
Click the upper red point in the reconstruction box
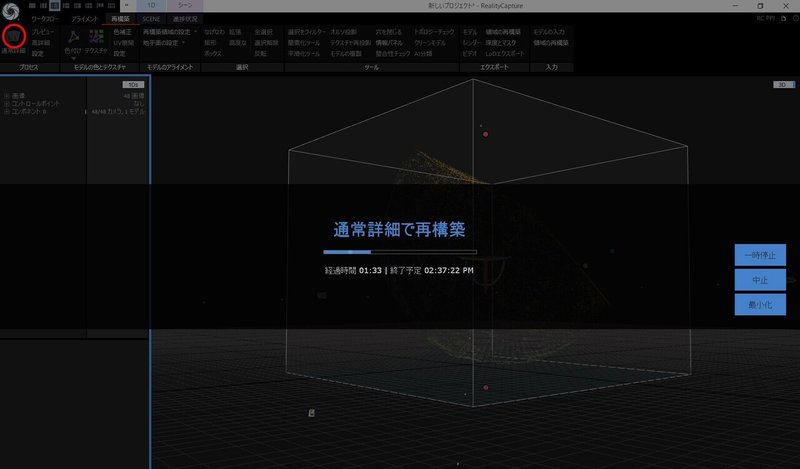coord(486,134)
